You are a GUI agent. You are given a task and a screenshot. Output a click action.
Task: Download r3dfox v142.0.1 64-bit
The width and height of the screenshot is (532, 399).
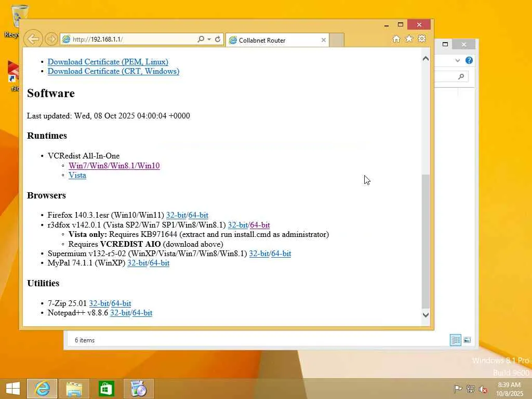[x=260, y=225]
